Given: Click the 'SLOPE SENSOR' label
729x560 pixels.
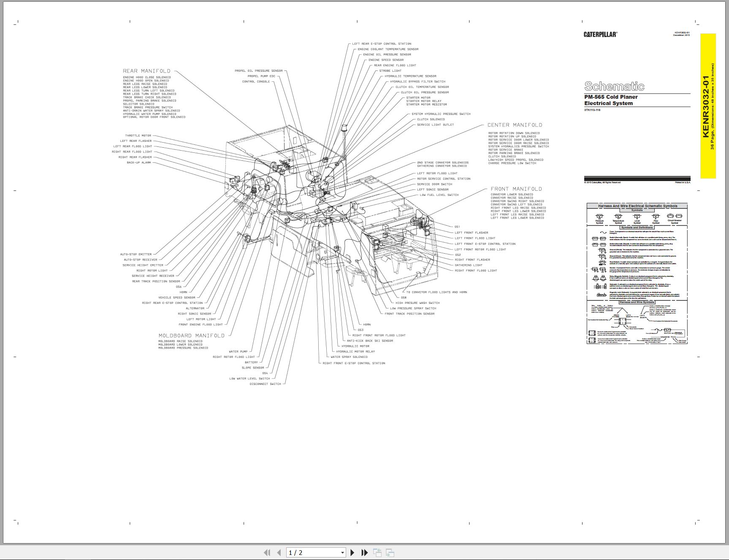Looking at the screenshot, I should coord(253,368).
